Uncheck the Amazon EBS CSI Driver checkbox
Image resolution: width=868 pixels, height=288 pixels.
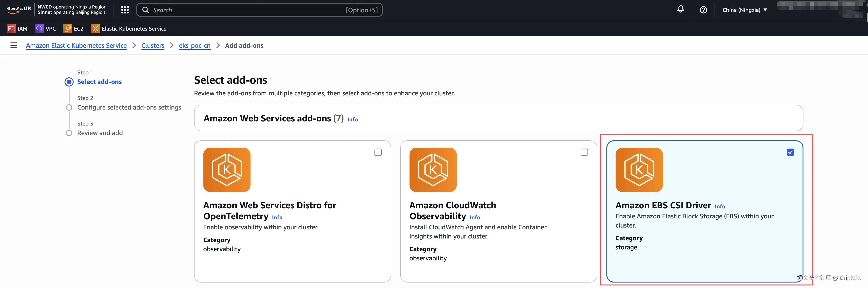(x=790, y=152)
